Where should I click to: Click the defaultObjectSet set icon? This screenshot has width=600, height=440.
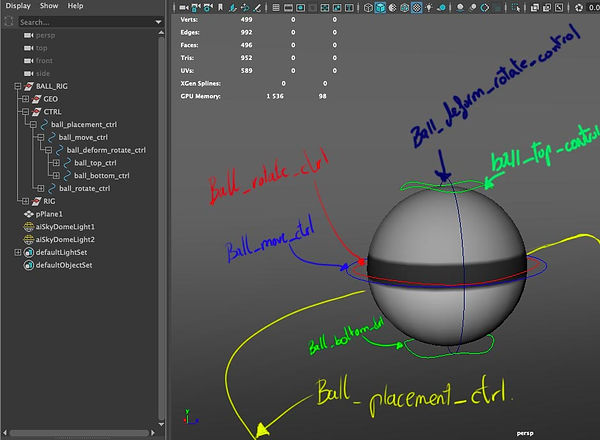[x=29, y=265]
